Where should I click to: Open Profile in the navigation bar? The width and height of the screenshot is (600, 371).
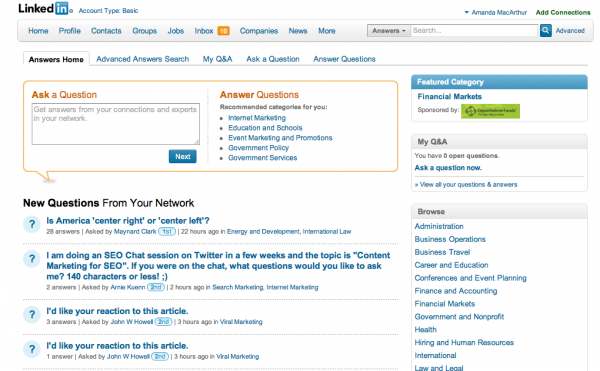click(x=70, y=31)
